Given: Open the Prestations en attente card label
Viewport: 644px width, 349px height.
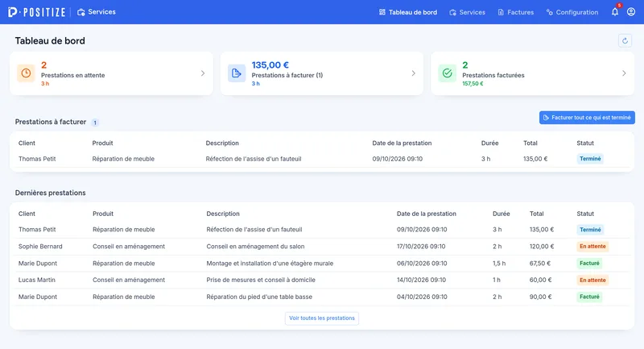Looking at the screenshot, I should (72, 75).
